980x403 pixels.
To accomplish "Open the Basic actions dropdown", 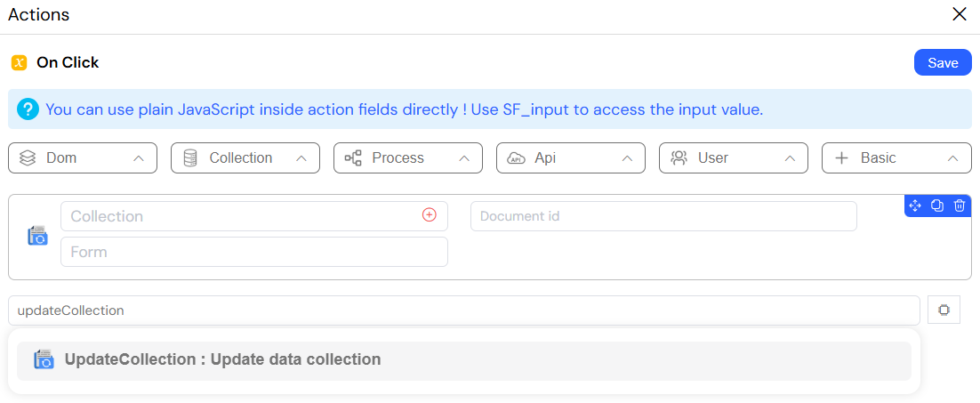I will point(896,158).
